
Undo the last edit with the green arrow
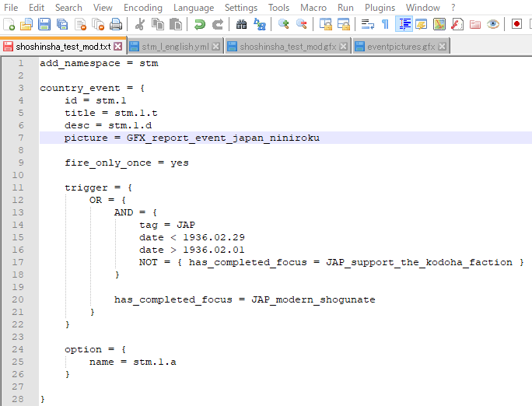(199, 24)
